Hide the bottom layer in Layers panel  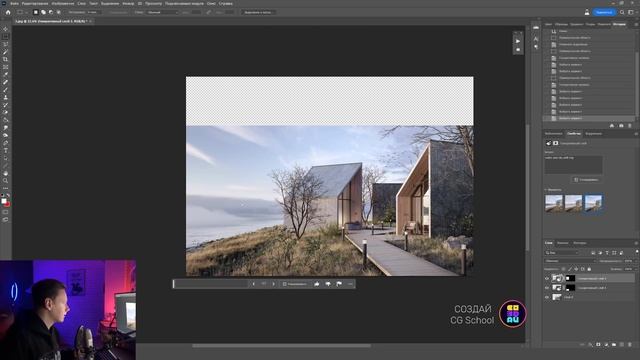[x=547, y=297]
